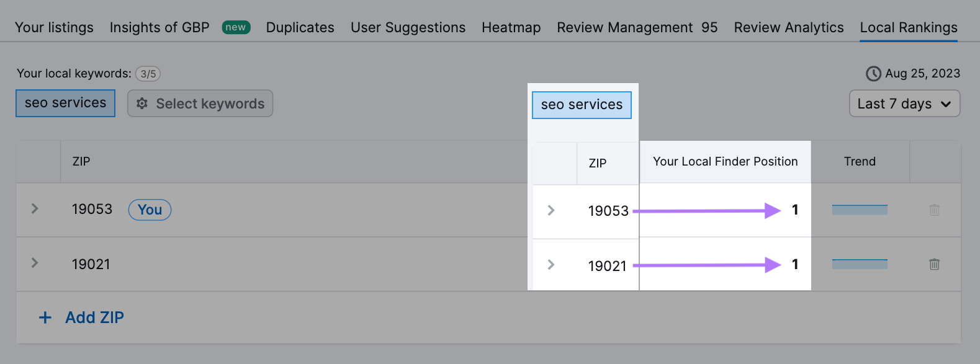Click the Aug 25, 2023 date text
This screenshot has height=364, width=980.
922,73
